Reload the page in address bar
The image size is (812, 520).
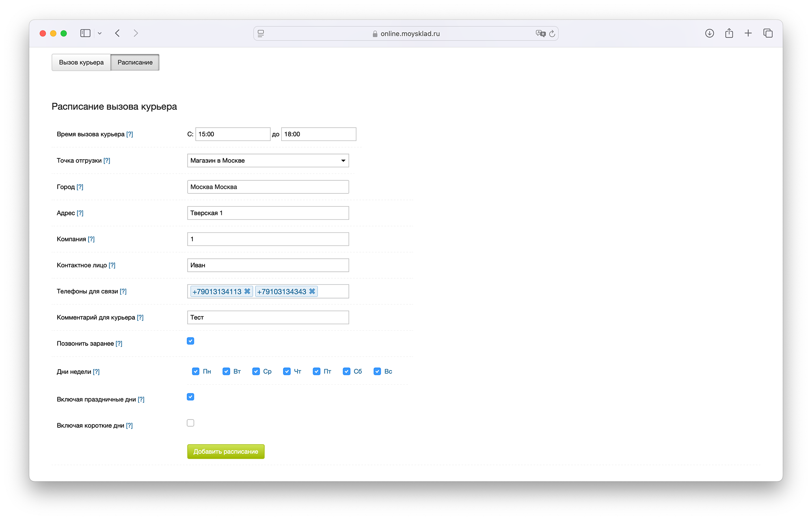pyautogui.click(x=552, y=34)
